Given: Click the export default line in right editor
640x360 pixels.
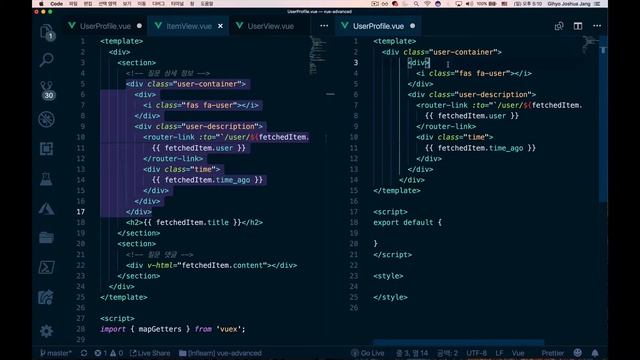Looking at the screenshot, I should [407, 222].
